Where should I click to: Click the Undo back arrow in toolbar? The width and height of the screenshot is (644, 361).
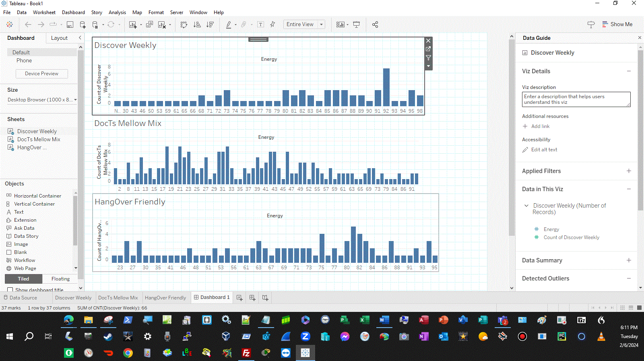(28, 25)
